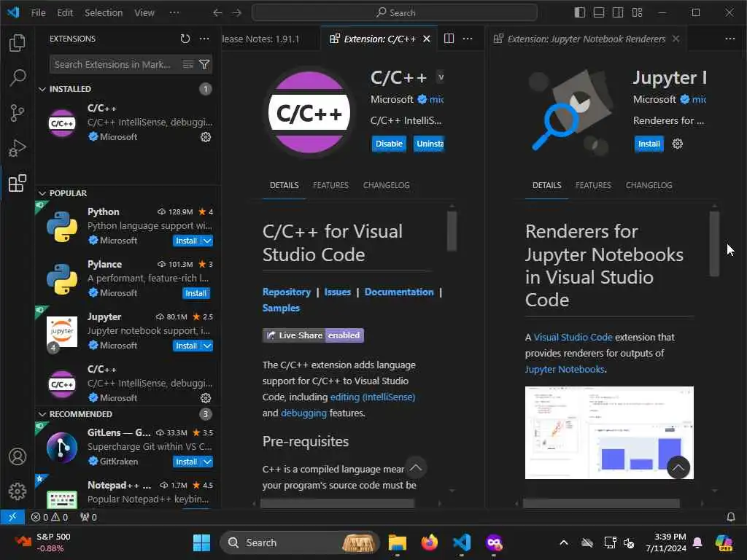Image resolution: width=747 pixels, height=560 pixels.
Task: Open the Repository link
Action: 286,292
